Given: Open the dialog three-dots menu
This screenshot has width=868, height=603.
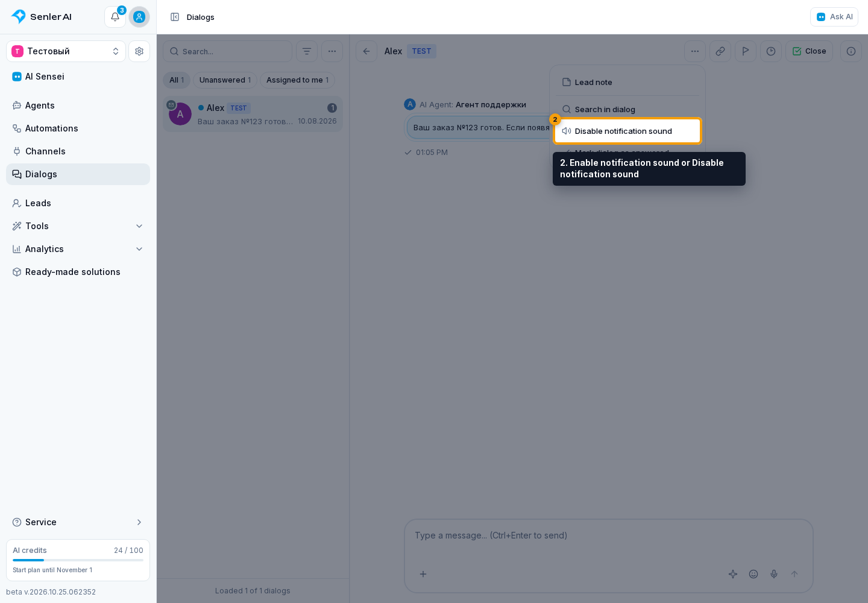Looking at the screenshot, I should tap(695, 51).
